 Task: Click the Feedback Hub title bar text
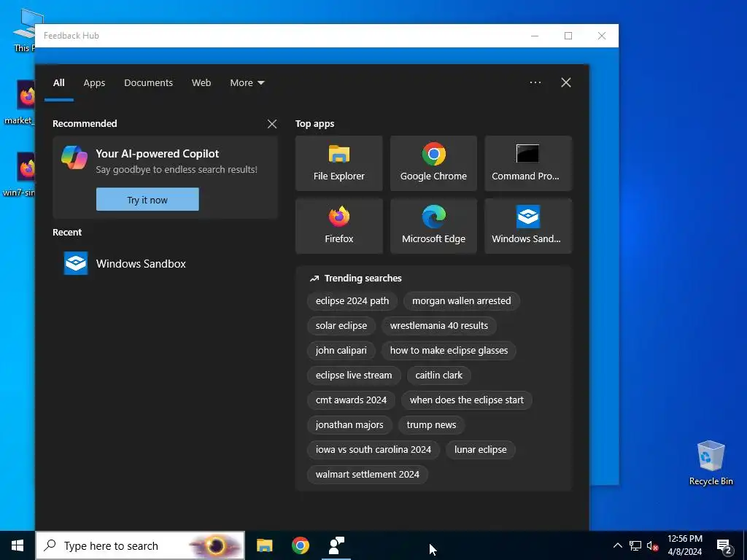[71, 36]
